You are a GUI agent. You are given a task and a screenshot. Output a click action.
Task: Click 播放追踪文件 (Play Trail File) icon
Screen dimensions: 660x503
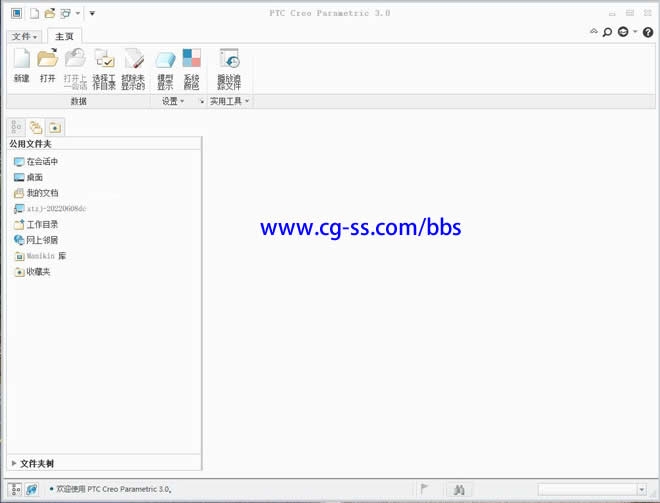pyautogui.click(x=229, y=67)
